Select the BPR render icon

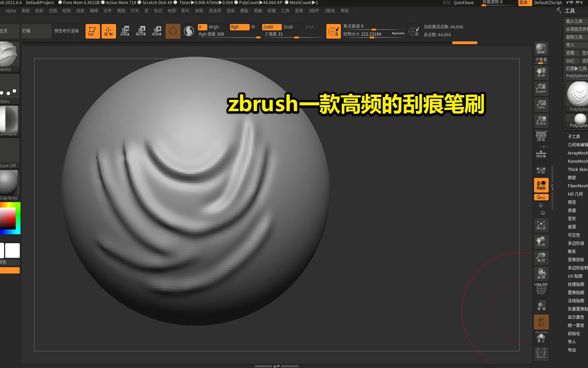coord(541,49)
